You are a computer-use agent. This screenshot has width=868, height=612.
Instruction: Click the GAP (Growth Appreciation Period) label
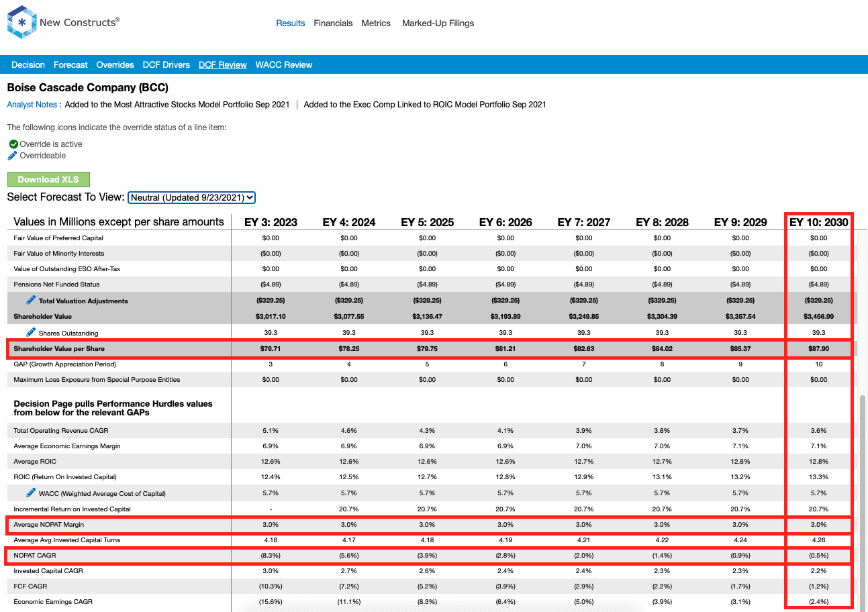tap(65, 364)
